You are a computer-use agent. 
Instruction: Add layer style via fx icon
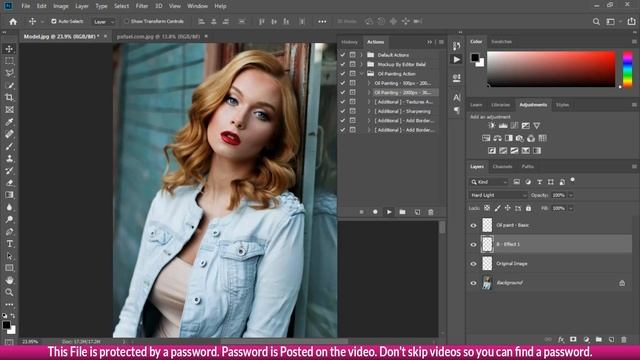[561, 339]
